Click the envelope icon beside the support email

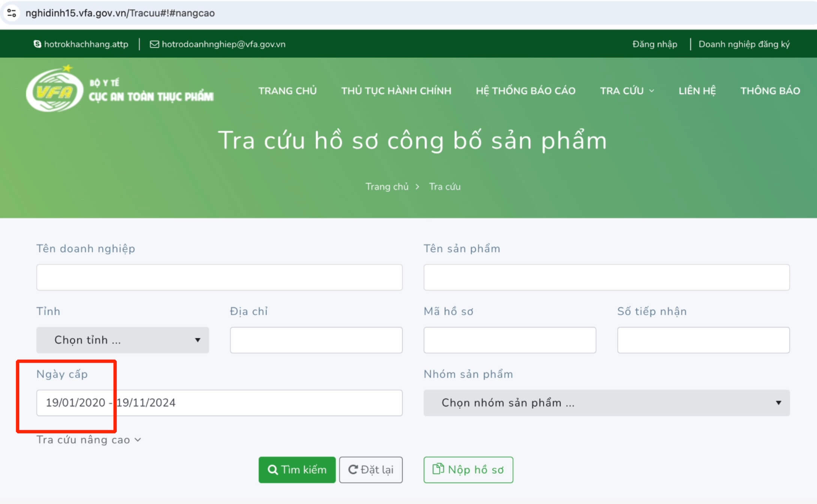tap(154, 44)
